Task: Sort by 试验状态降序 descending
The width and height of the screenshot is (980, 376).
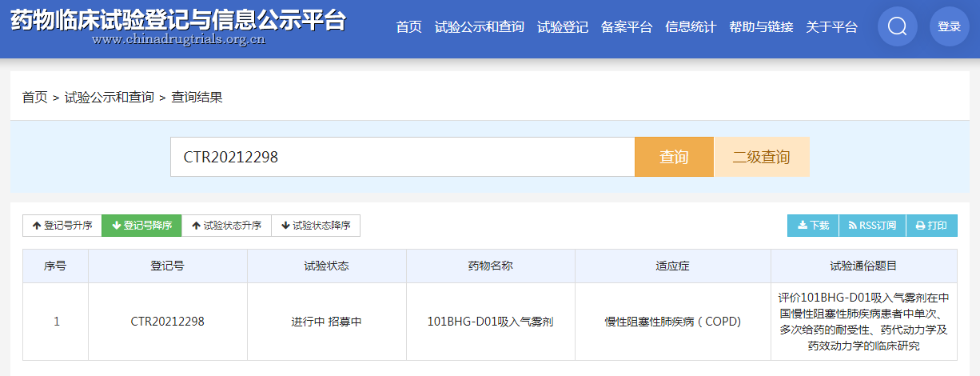Action: coord(316,226)
